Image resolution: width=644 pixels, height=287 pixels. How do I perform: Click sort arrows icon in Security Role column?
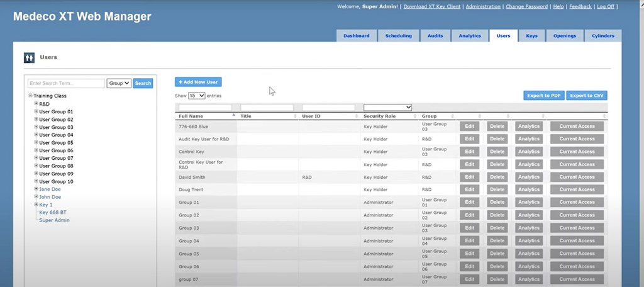point(416,116)
